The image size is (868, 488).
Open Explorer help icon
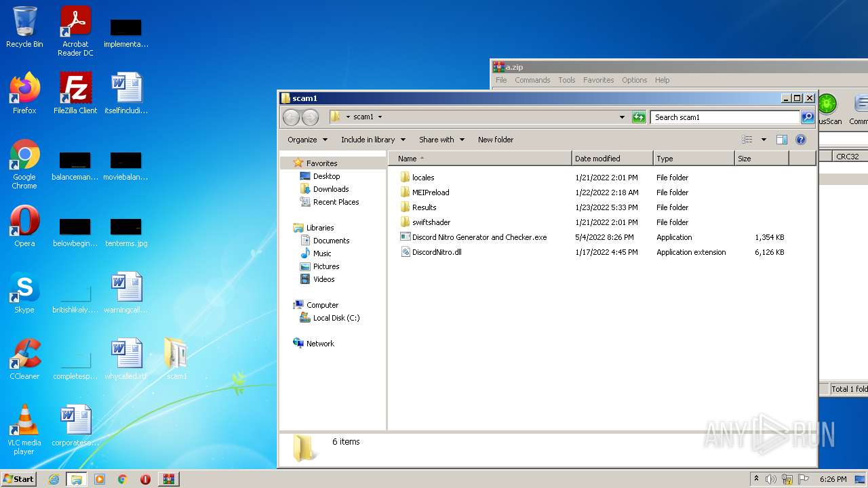tap(801, 140)
